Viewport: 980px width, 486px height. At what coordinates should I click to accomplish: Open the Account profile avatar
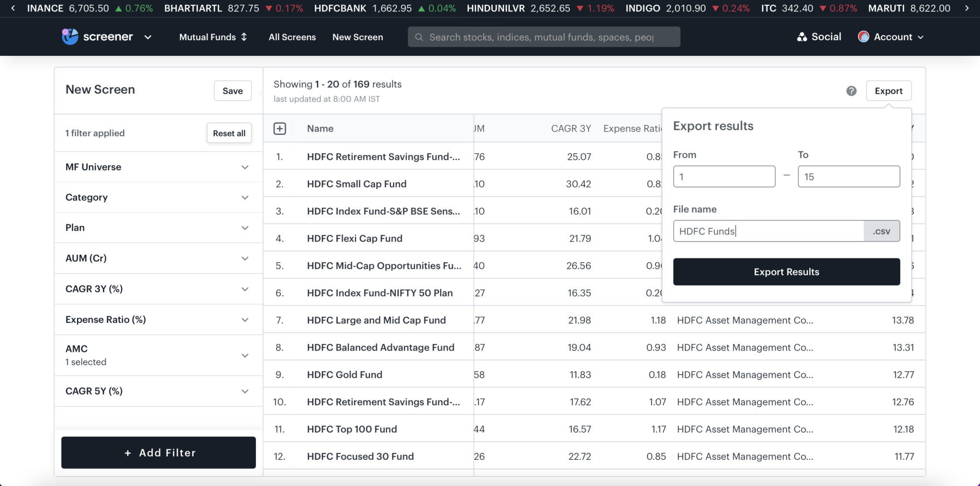863,36
